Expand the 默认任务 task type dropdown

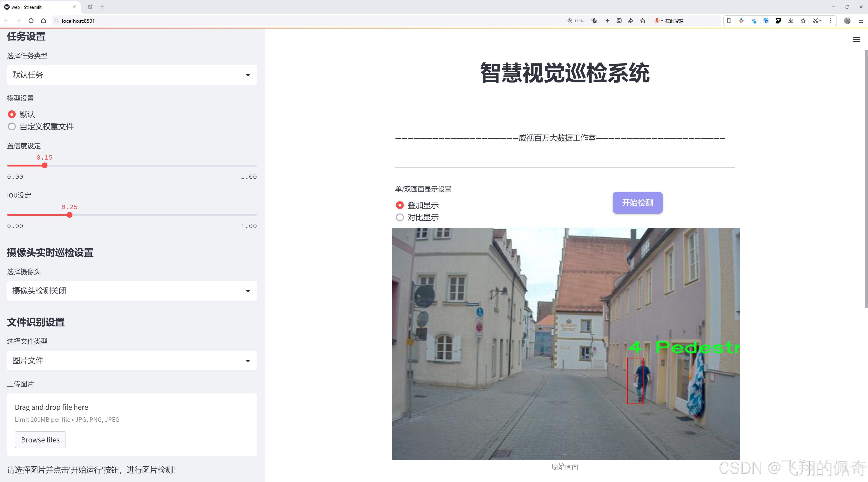(x=132, y=75)
